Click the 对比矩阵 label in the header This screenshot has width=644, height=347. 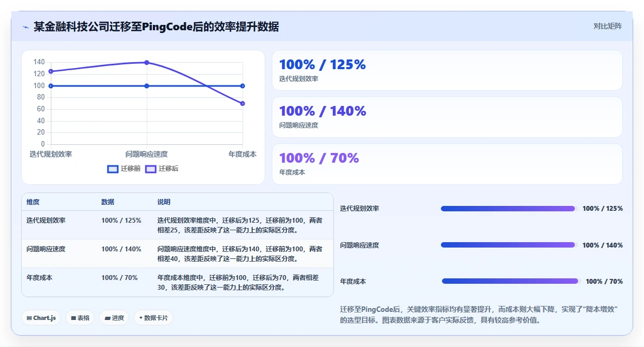click(607, 26)
